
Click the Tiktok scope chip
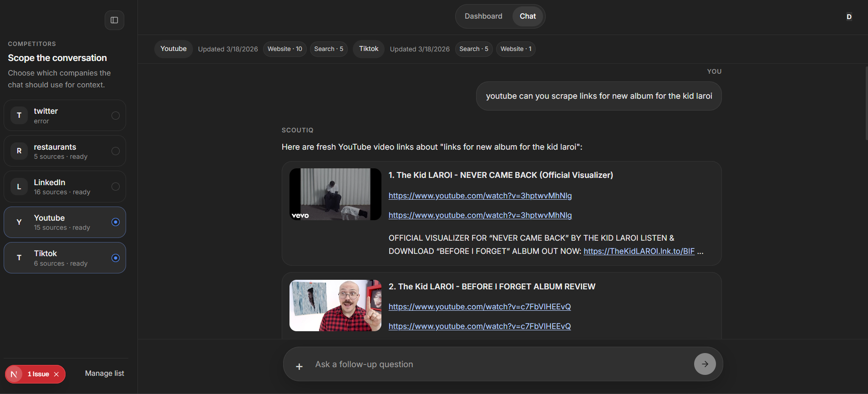pyautogui.click(x=369, y=49)
